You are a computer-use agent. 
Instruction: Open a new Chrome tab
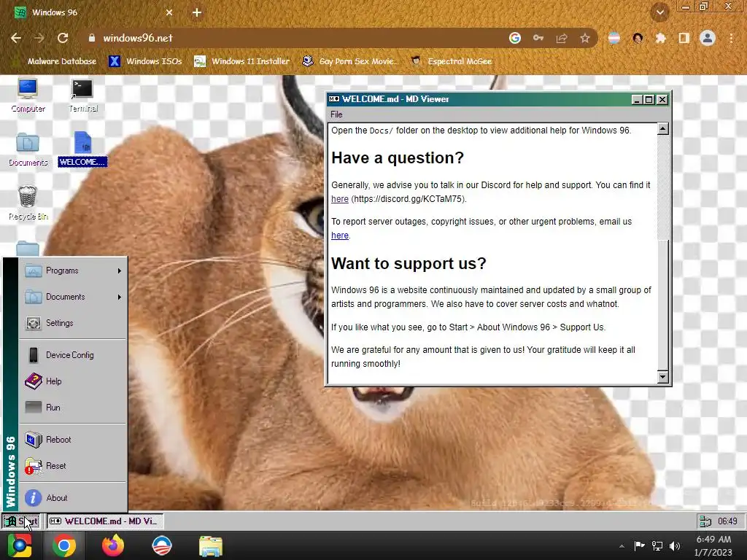(x=197, y=13)
